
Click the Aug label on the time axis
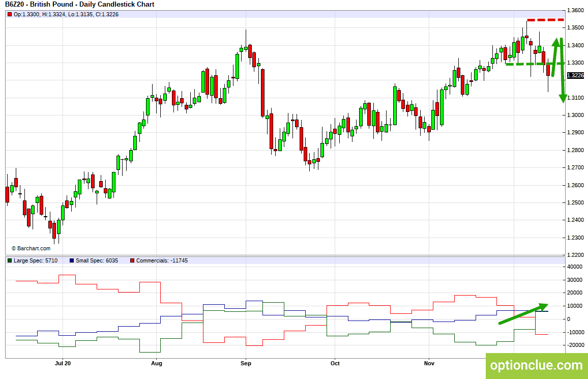coord(156,363)
